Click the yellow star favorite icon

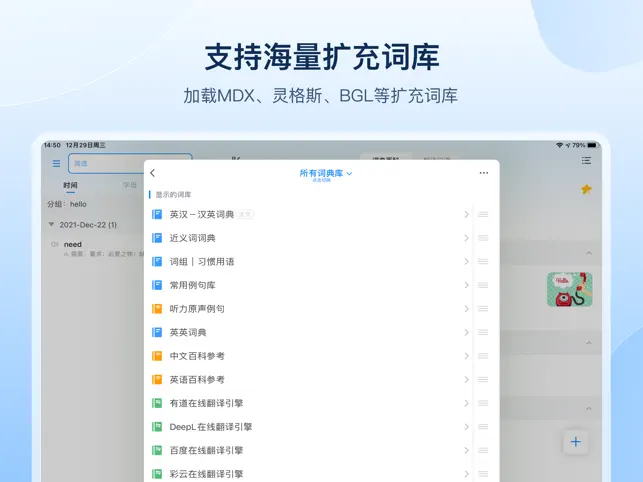click(586, 189)
